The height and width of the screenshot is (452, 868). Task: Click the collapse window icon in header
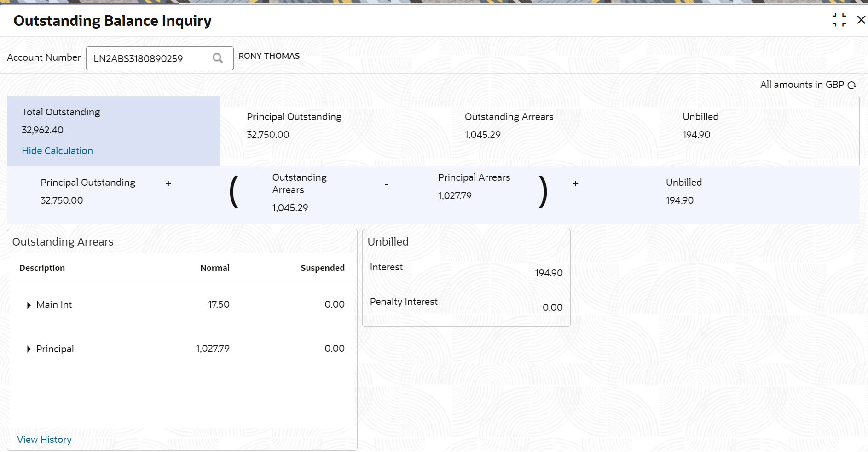(x=839, y=20)
